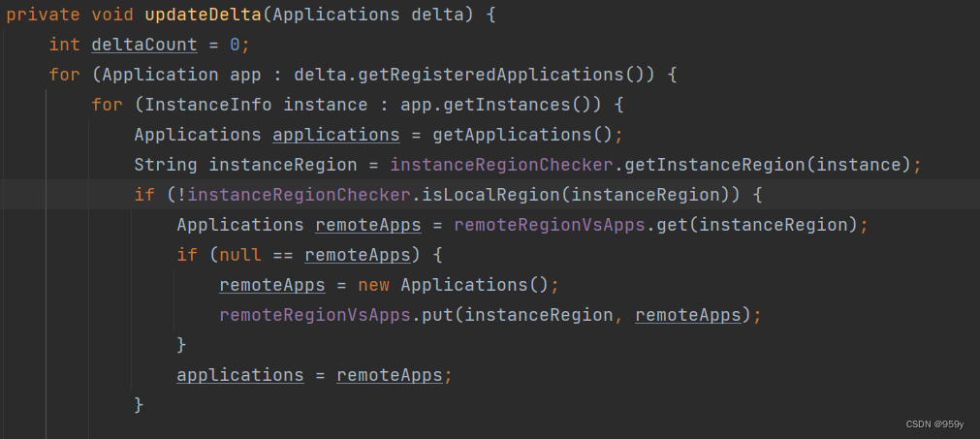Click remoteApps in the 'null ==' condition
Screen dimensions: 980x439
click(x=357, y=255)
